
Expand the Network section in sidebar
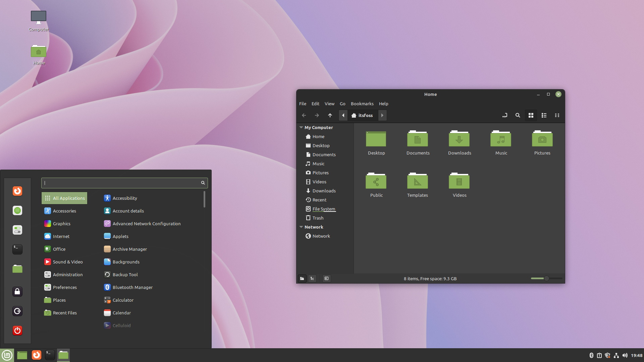[301, 227]
